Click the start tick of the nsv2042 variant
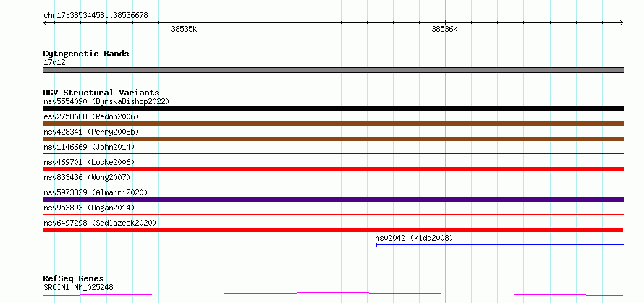644x303 pixels. (376, 245)
